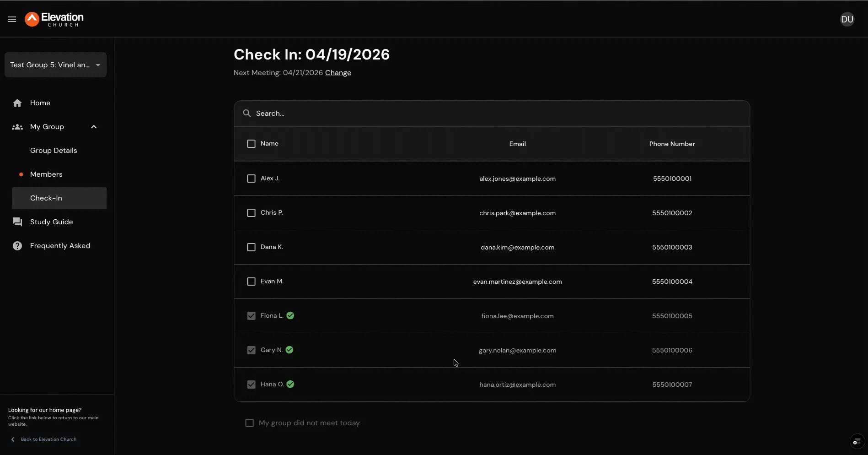Click the Study Guide chat icon
The height and width of the screenshot is (455, 868).
tap(17, 222)
